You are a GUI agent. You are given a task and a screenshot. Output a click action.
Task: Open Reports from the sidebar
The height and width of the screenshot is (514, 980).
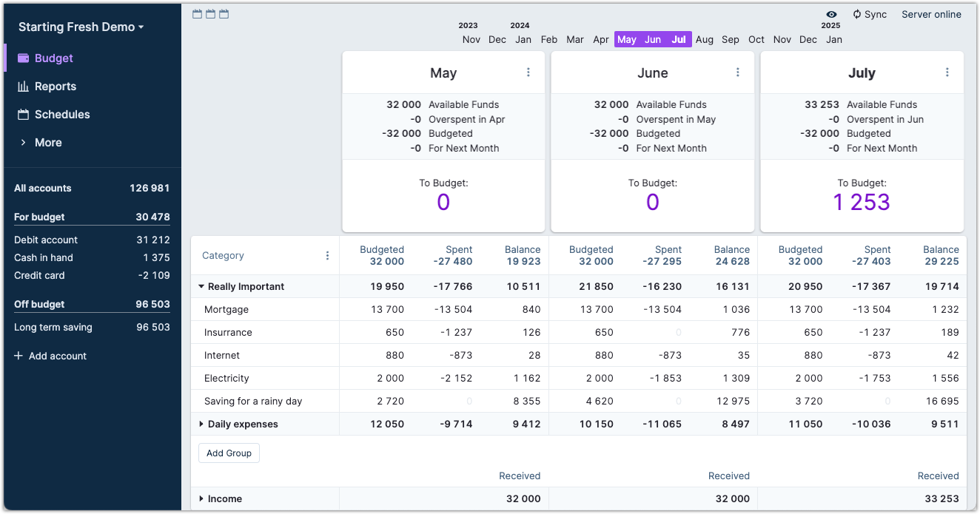[x=55, y=87]
